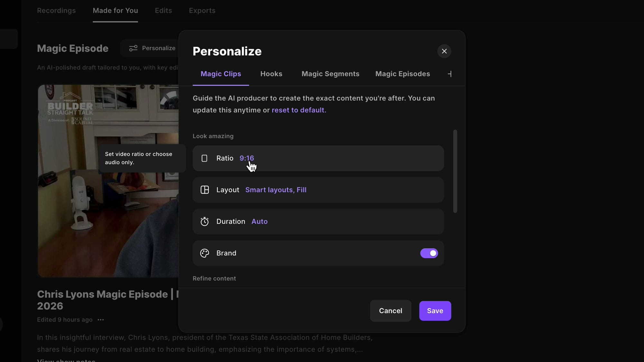Click the stopwatch icon beside Duration
The width and height of the screenshot is (644, 362).
tap(204, 221)
